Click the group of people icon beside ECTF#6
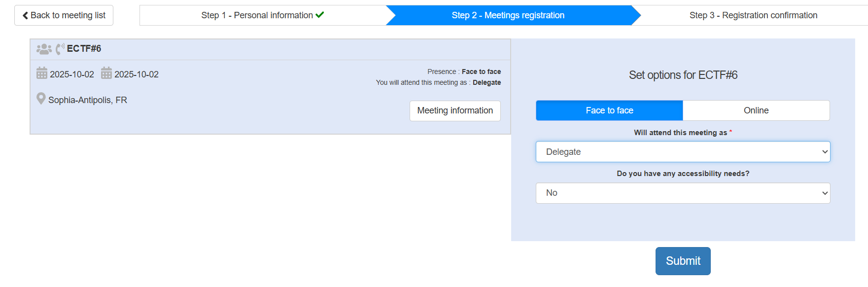Viewport: 868px width, 287px height. pos(44,49)
